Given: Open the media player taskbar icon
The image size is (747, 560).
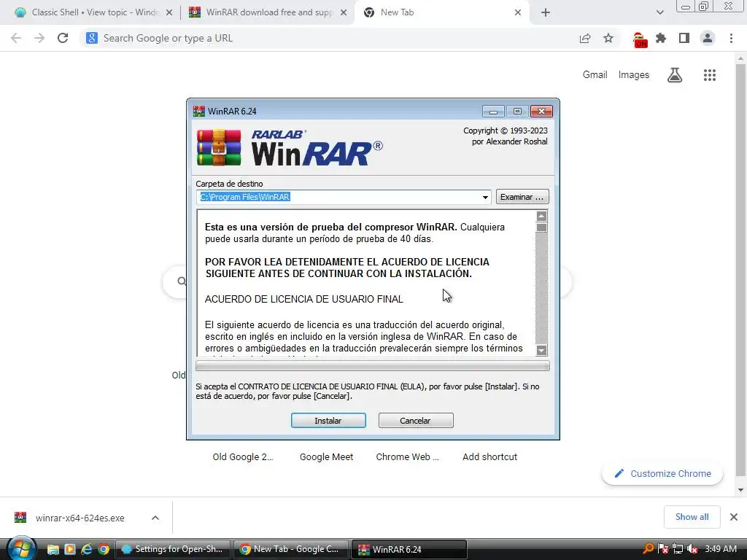Looking at the screenshot, I should [70, 549].
